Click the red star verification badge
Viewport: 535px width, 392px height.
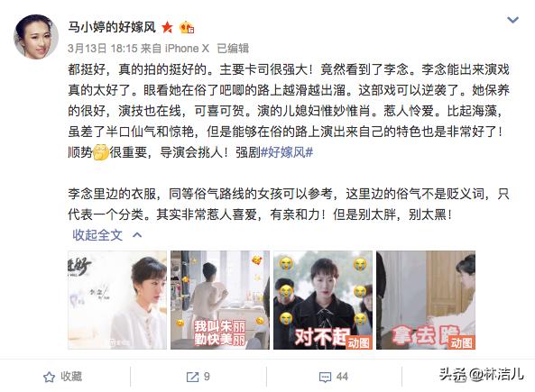click(x=167, y=27)
